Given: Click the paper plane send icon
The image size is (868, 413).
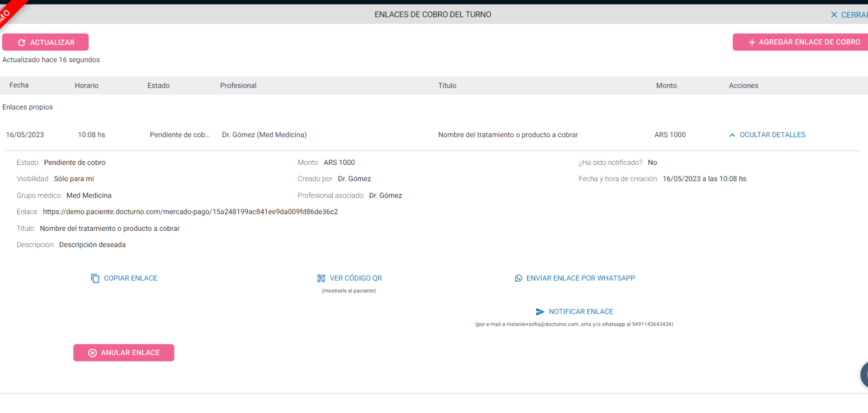Looking at the screenshot, I should 540,312.
